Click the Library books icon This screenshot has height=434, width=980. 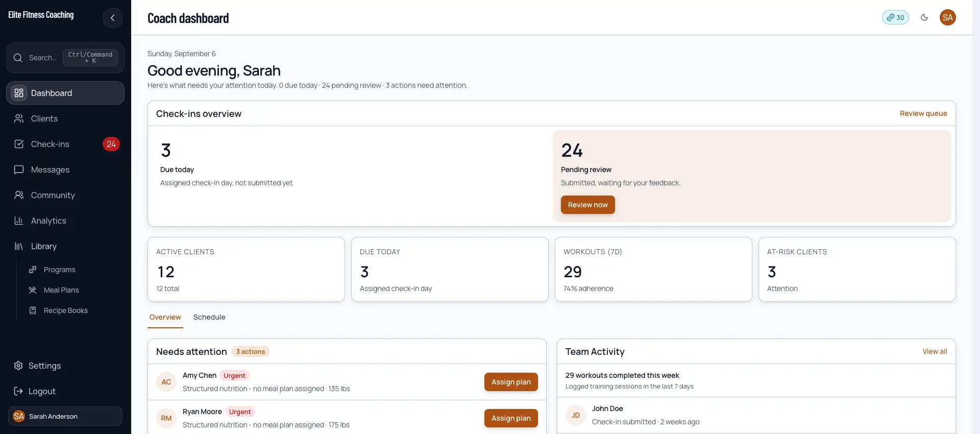click(19, 246)
